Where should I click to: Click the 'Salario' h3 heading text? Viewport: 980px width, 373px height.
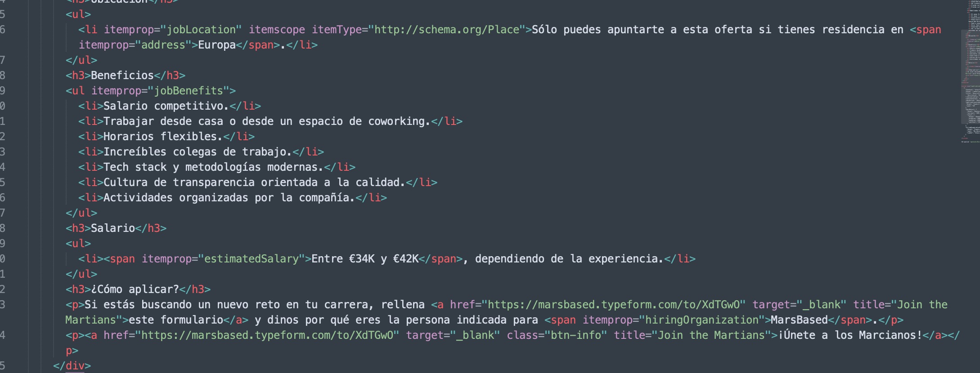click(113, 228)
